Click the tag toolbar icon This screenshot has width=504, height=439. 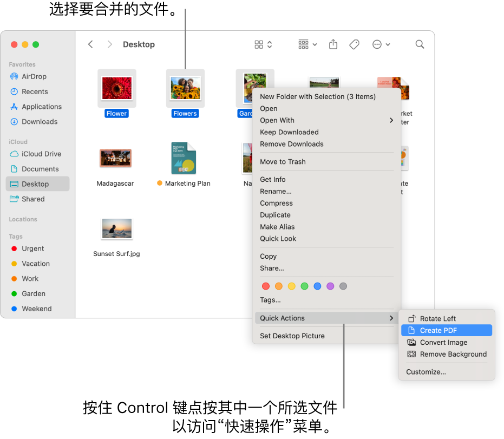click(x=354, y=44)
